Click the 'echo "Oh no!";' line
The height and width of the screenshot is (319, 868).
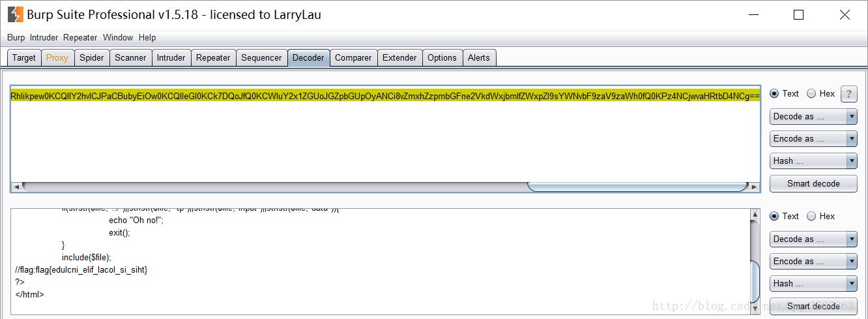(136, 220)
